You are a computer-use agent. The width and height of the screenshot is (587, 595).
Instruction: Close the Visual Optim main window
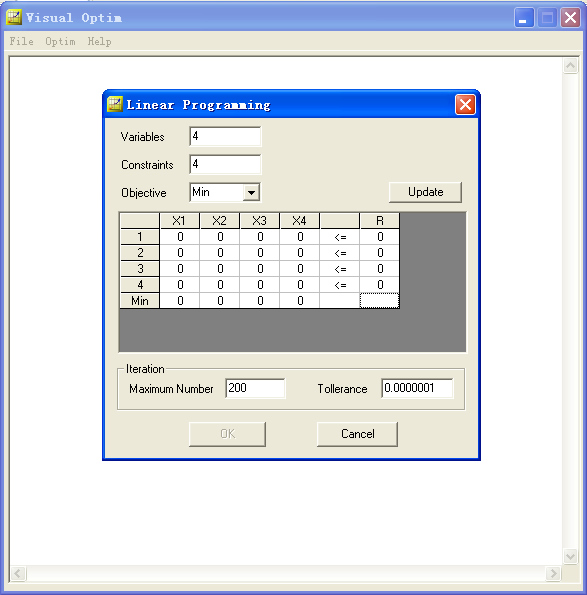pyautogui.click(x=570, y=17)
